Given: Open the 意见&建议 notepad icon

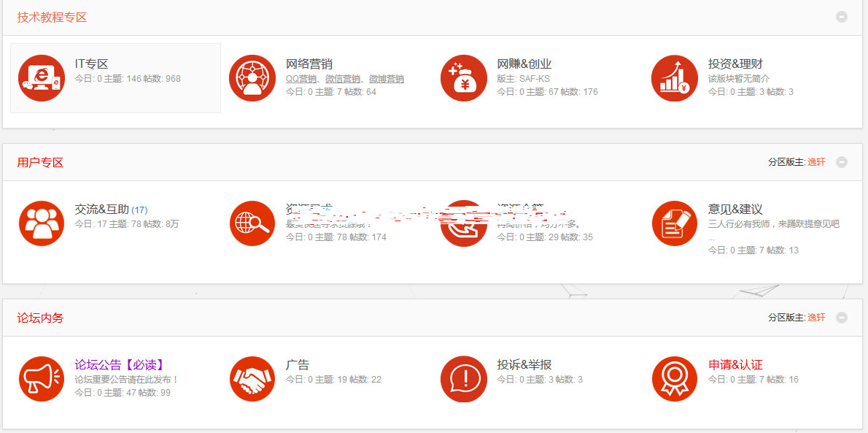Looking at the screenshot, I should (x=675, y=223).
